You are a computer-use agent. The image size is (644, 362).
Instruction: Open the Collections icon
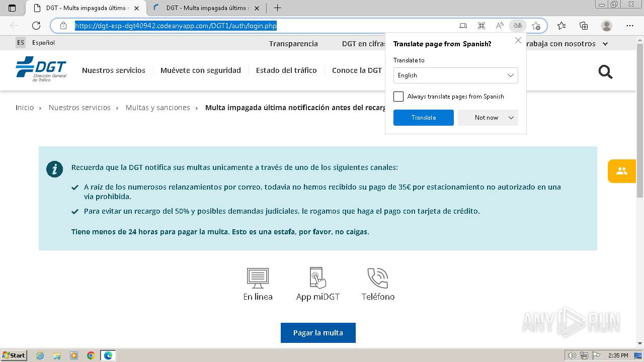pos(584,26)
